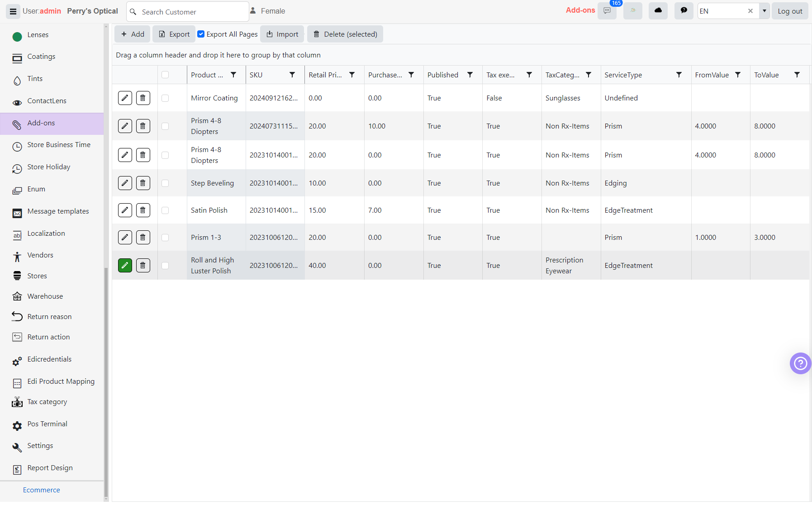Open the Retail Price column filter
Screen dimensions: 812x510
(352, 75)
